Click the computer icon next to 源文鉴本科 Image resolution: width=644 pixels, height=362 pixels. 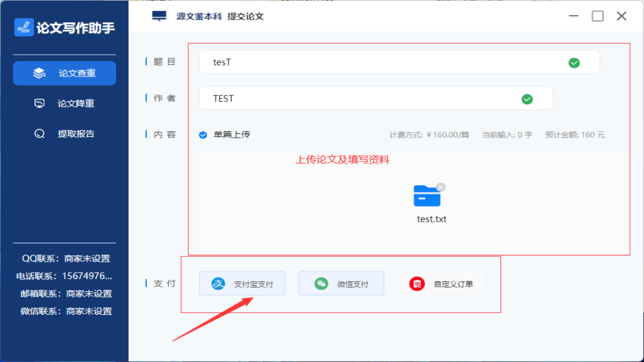tap(159, 16)
